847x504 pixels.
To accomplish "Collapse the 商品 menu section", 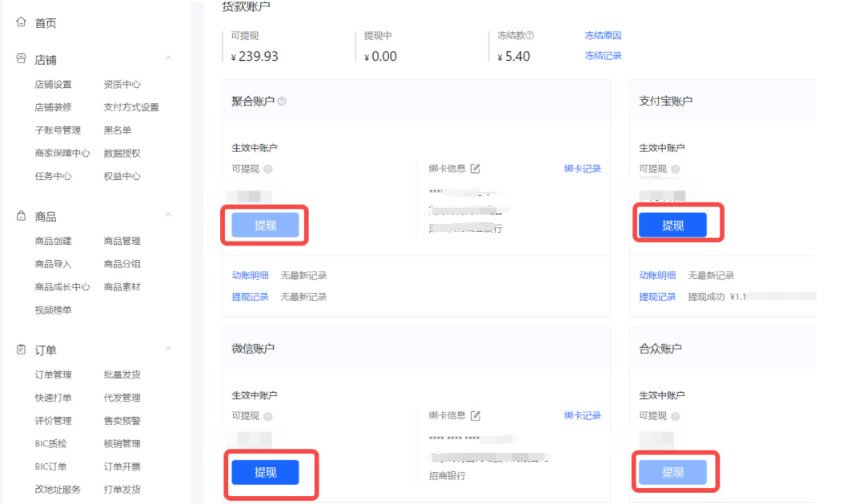I will click(168, 216).
